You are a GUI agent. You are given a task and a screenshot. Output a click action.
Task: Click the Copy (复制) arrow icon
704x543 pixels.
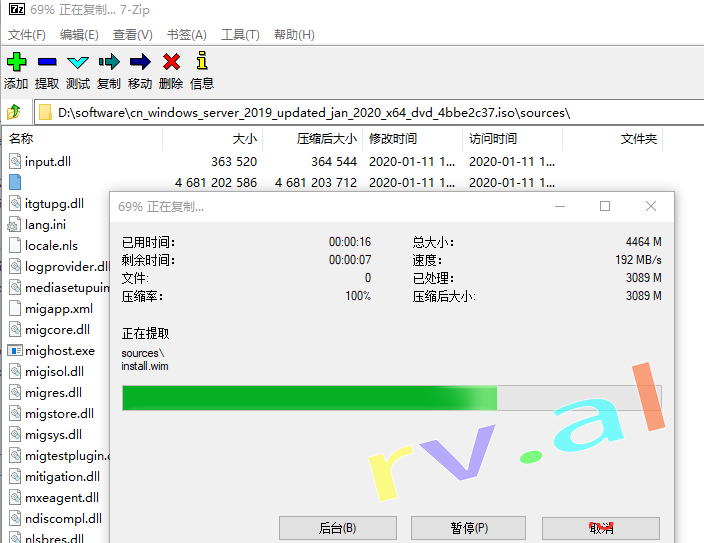(109, 62)
